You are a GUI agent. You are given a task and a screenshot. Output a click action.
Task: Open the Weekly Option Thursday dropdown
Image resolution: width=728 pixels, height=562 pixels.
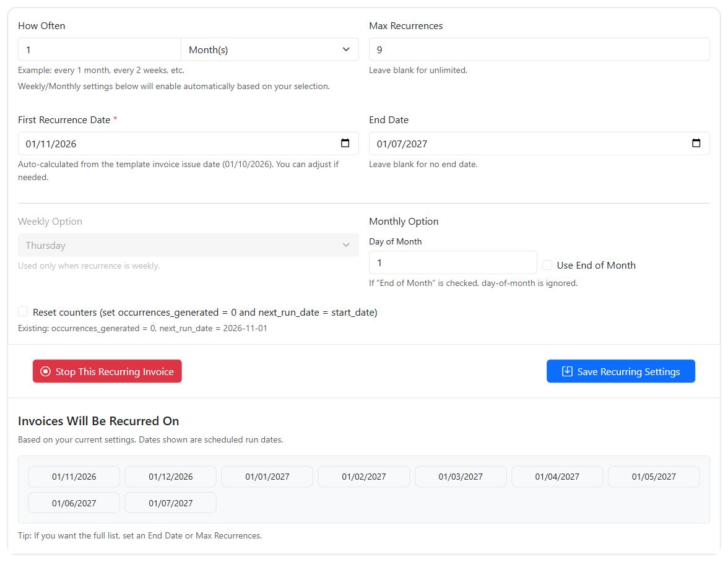(x=188, y=245)
